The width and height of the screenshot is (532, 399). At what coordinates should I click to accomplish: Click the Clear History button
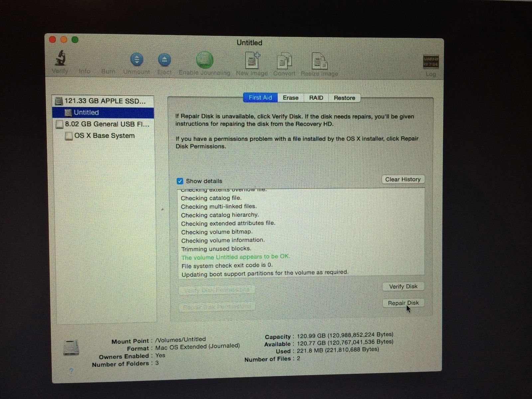(403, 180)
